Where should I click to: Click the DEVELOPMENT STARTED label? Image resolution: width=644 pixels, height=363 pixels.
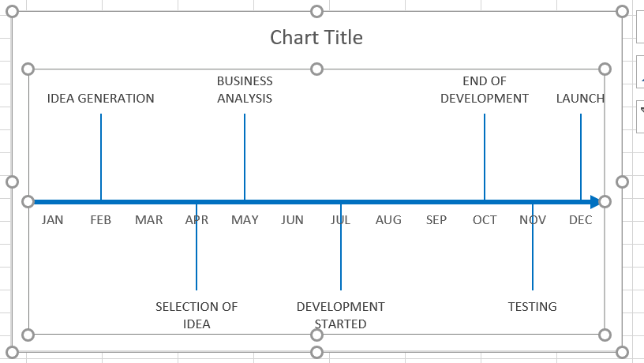click(x=341, y=315)
